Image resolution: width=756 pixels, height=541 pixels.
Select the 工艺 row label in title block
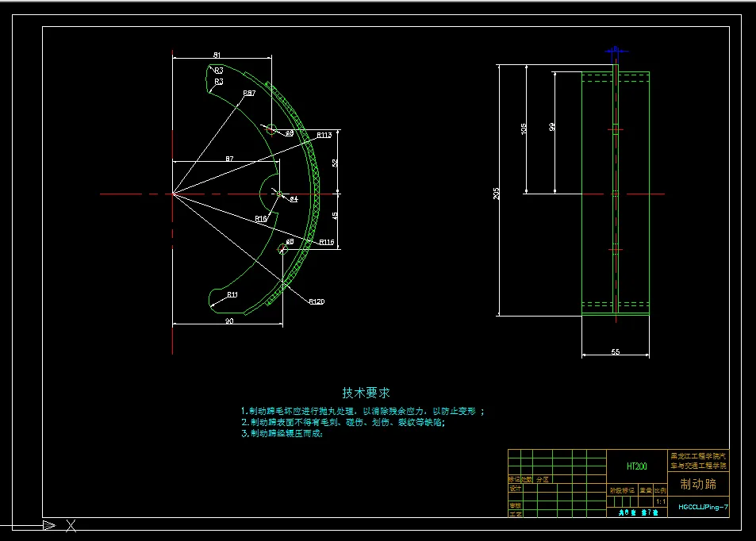[515, 514]
